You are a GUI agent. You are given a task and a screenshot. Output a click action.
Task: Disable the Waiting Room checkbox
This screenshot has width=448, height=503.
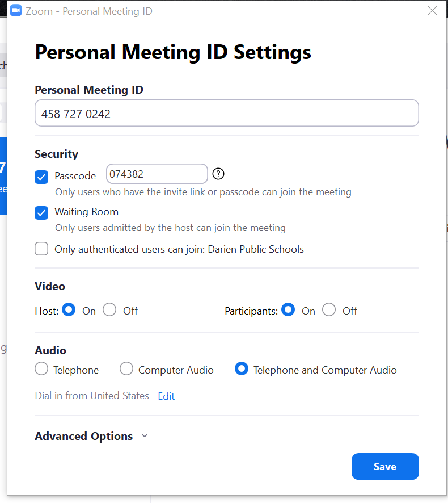[41, 213]
